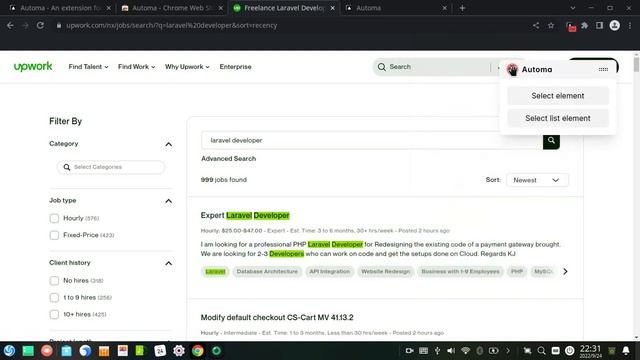The width and height of the screenshot is (640, 360).
Task: Open Chrome from the taskbar
Action: pyautogui.click(x=198, y=351)
